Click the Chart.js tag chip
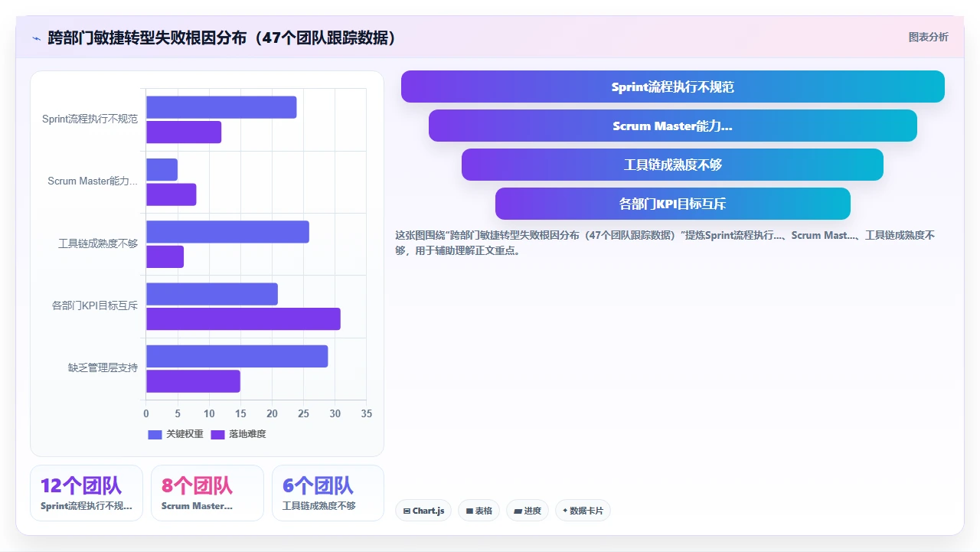Viewport: 980px width, 552px height. [423, 511]
